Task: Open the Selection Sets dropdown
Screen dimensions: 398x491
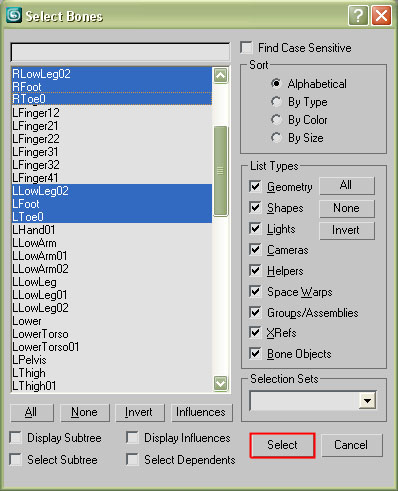Action: click(367, 400)
